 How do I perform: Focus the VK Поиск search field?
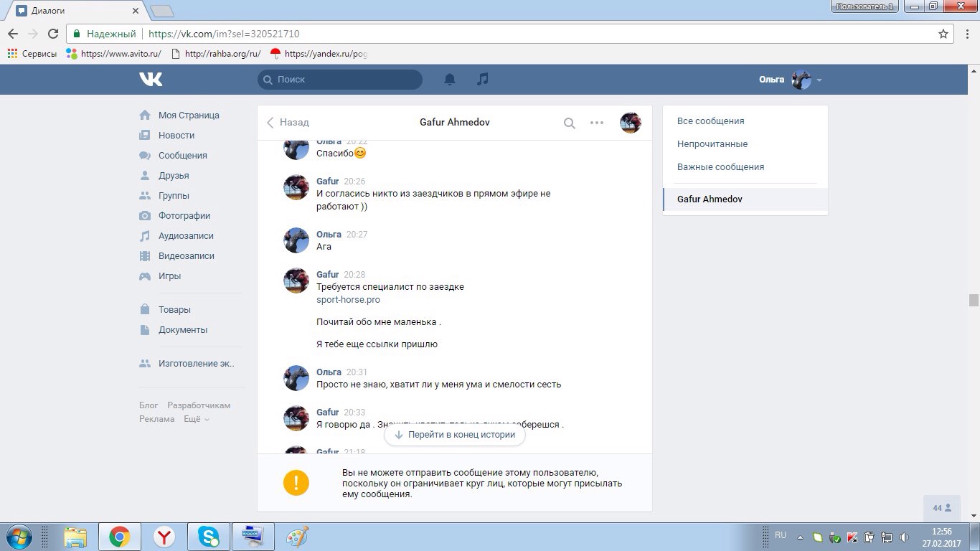pyautogui.click(x=340, y=80)
